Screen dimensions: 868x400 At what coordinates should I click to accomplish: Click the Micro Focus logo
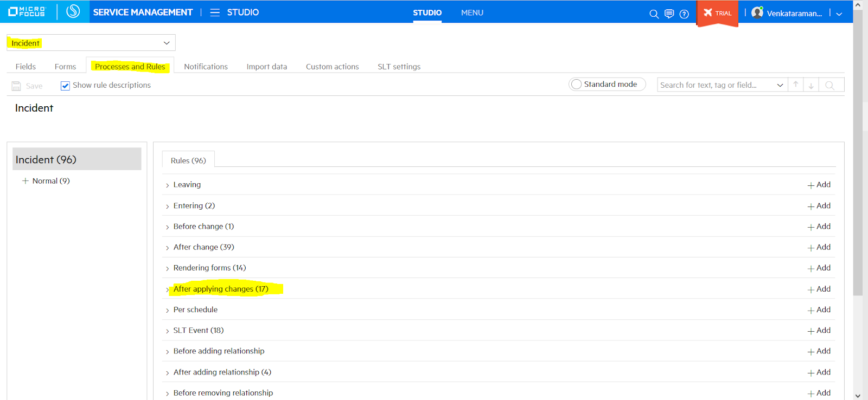(27, 11)
